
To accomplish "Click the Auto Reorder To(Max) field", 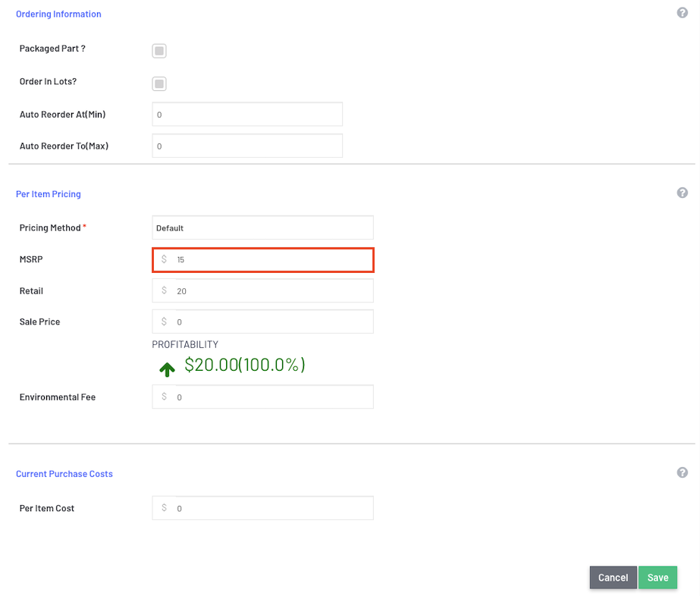I will 247,146.
